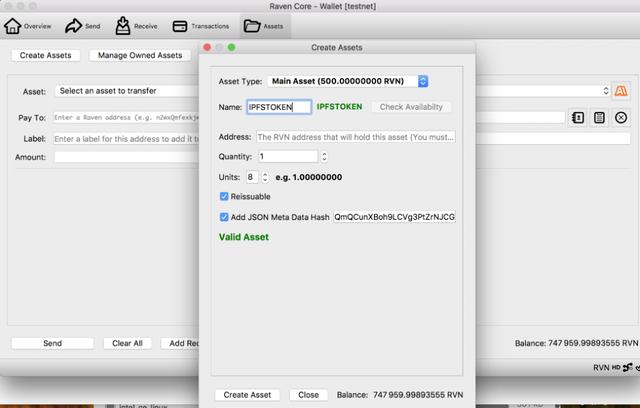Click the orange asset icon beside the dropdown

(x=621, y=91)
